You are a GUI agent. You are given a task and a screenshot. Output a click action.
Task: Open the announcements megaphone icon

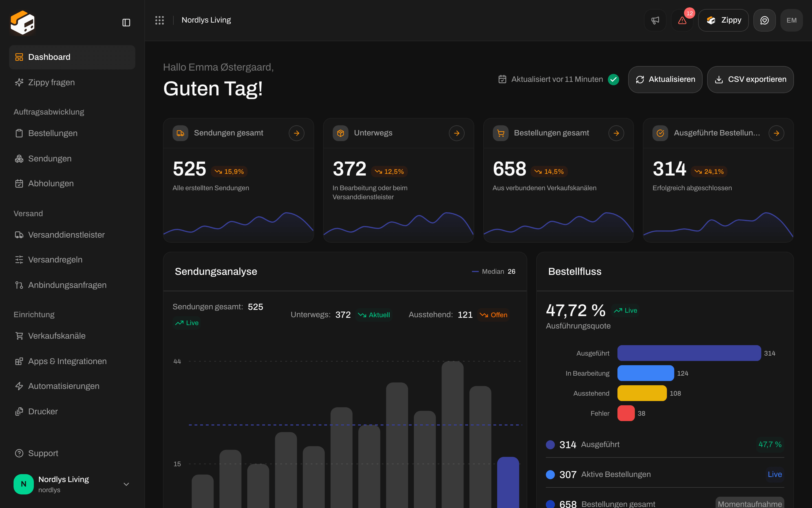click(655, 20)
